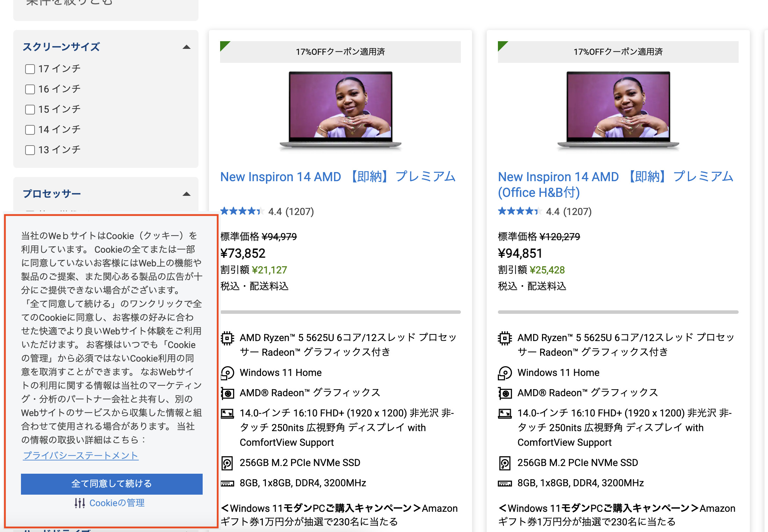Click Radeon graphics card icon, first product

227,393
